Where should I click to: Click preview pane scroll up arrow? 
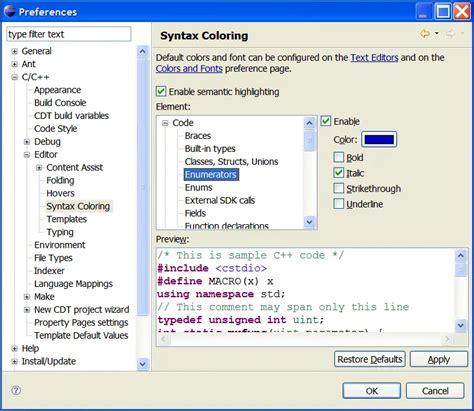click(461, 256)
